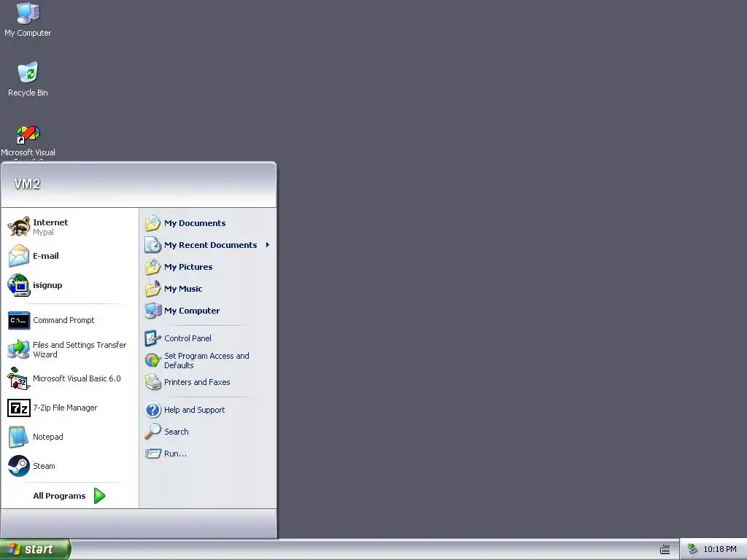Click the system tray network icon

[x=692, y=549]
